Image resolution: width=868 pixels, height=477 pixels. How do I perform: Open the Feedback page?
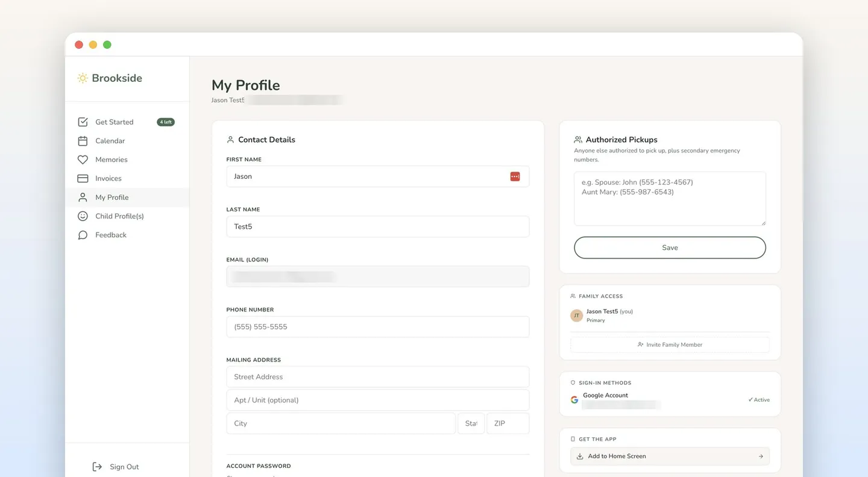point(127,235)
